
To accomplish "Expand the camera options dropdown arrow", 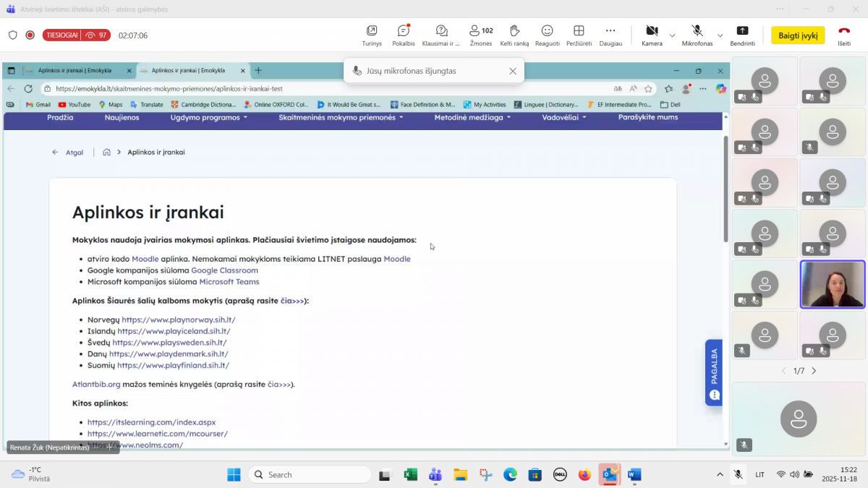I will tap(672, 35).
